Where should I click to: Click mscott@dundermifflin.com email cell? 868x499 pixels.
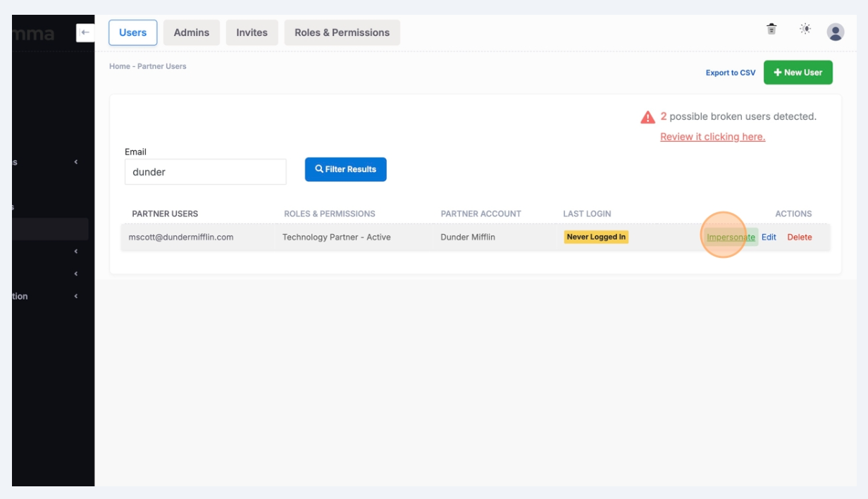(x=181, y=237)
